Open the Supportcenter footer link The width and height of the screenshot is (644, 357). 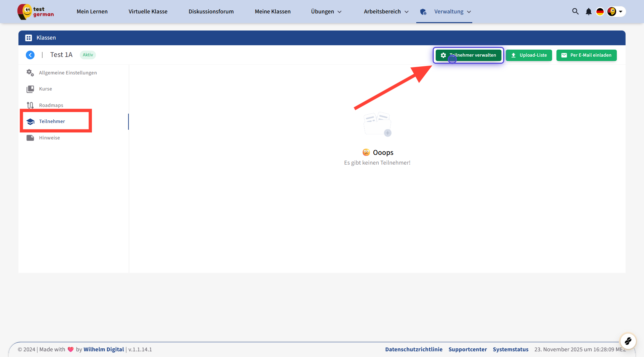pyautogui.click(x=468, y=349)
